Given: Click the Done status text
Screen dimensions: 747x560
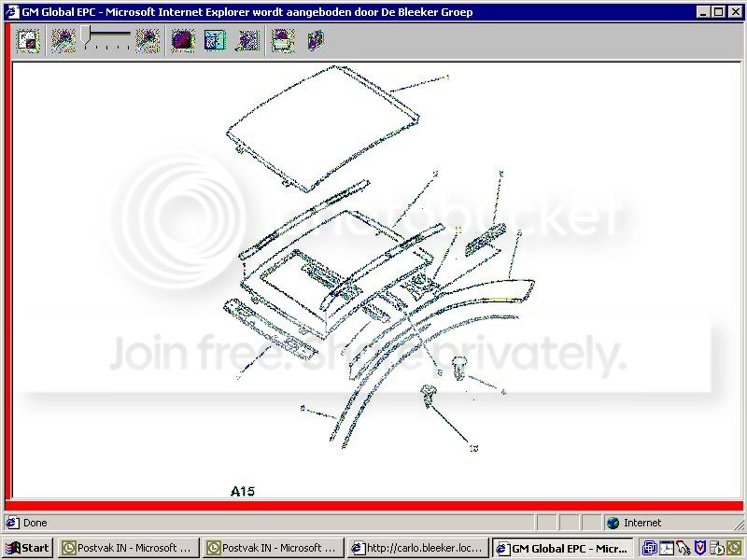Looking at the screenshot, I should tap(35, 523).
